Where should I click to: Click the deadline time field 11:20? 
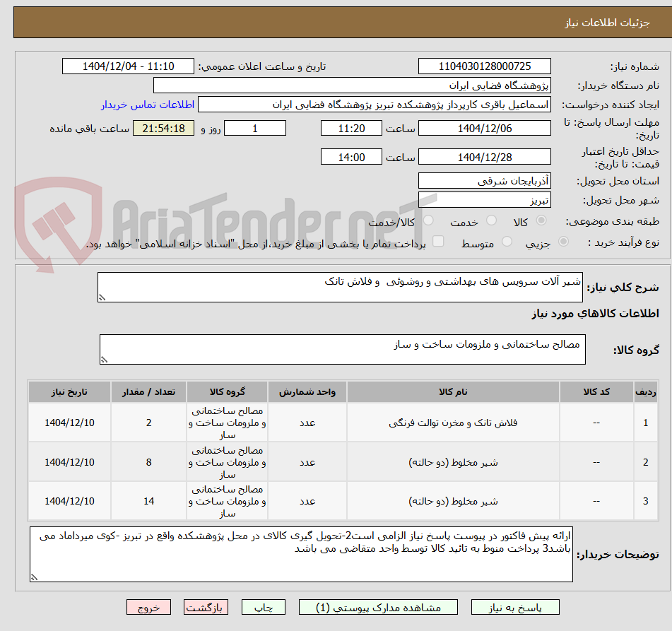[x=351, y=128]
